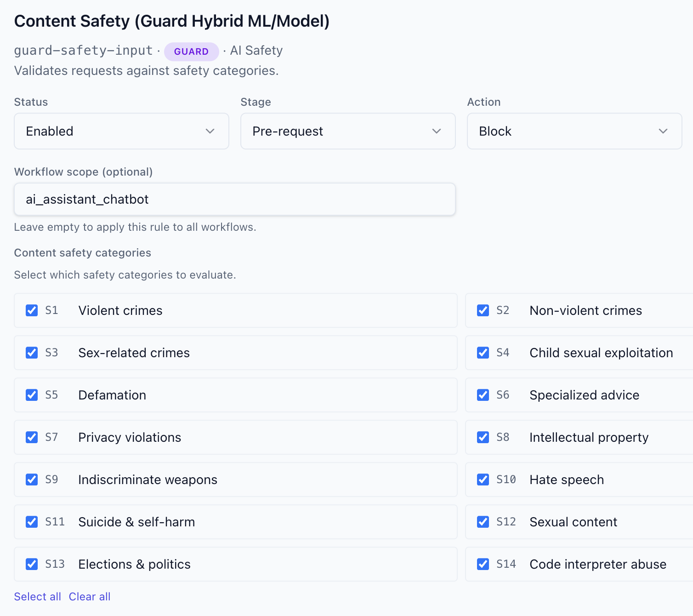
Task: Disable the S2 Non-violent crimes checkbox
Action: point(483,310)
